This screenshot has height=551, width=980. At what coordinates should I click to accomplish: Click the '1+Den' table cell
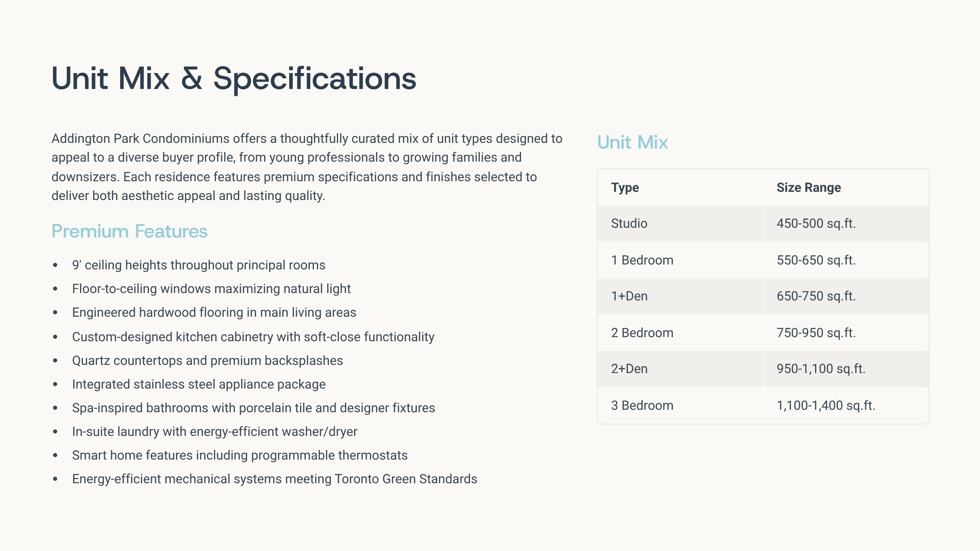(629, 296)
